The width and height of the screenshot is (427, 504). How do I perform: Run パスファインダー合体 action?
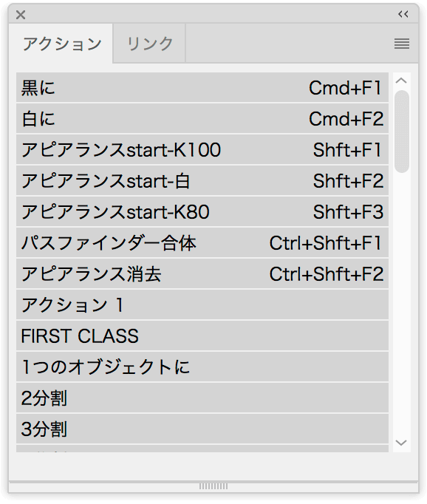tap(202, 242)
